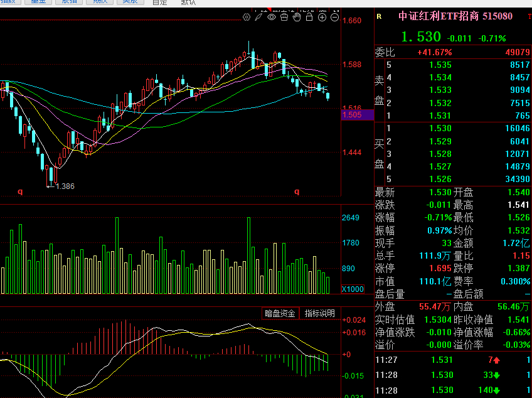Select buy level 3 price 1.528

point(440,154)
